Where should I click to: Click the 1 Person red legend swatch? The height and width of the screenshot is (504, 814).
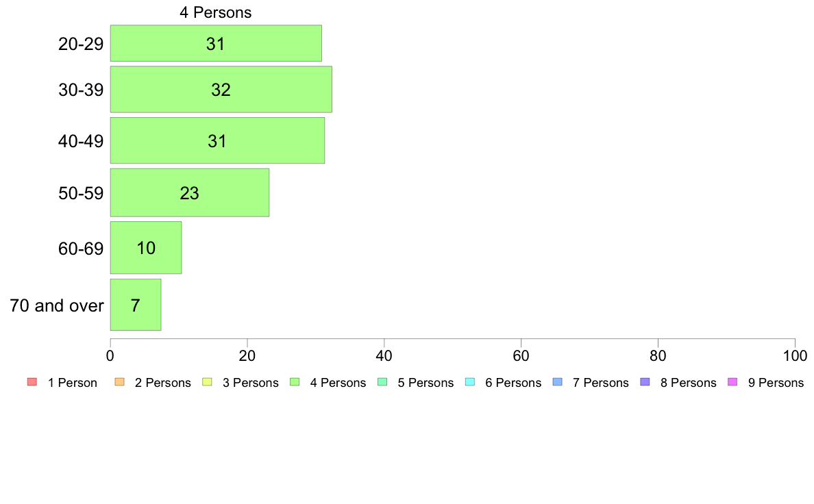(x=32, y=382)
